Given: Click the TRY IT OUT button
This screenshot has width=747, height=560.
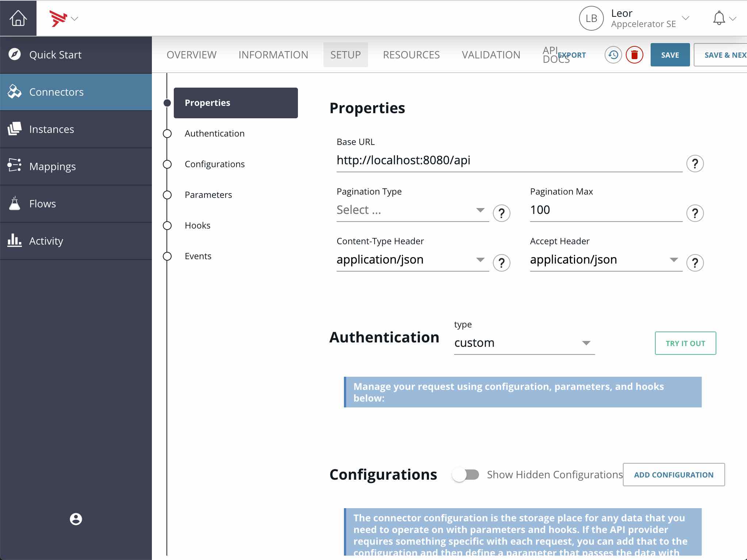Looking at the screenshot, I should (685, 343).
